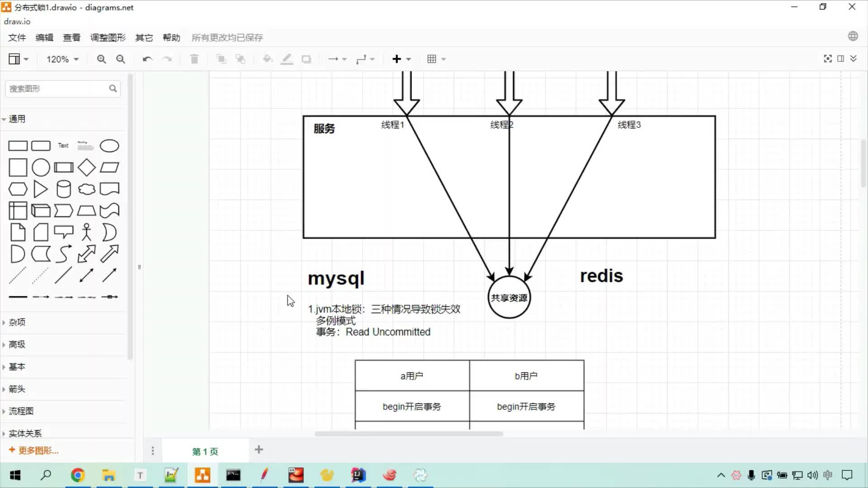The image size is (868, 488).
Task: Toggle the shadow icon in toolbar
Action: pos(307,59)
